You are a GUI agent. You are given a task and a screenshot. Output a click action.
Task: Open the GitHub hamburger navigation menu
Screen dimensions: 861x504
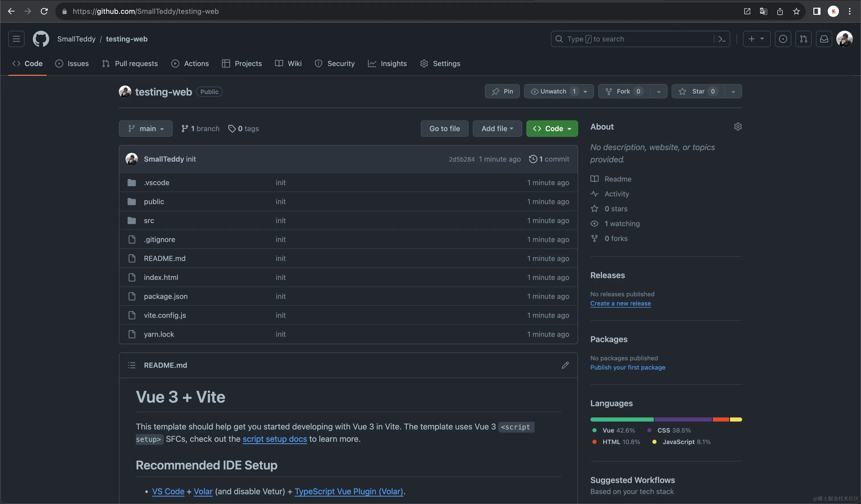[x=16, y=39]
